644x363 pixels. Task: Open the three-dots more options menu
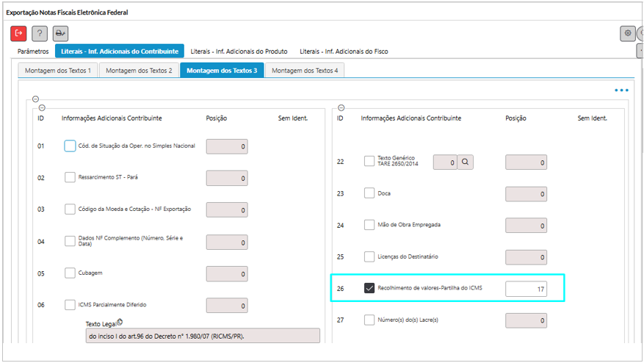[x=621, y=90]
